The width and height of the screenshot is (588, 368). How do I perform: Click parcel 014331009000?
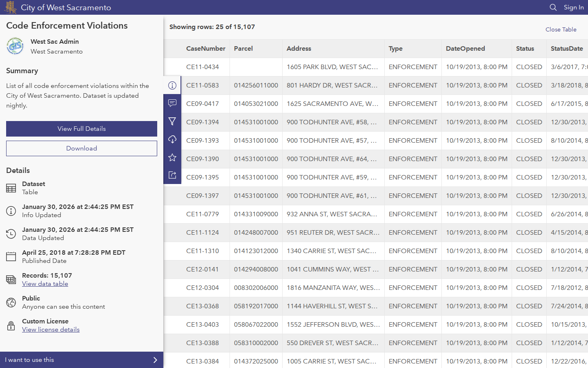coord(256,214)
